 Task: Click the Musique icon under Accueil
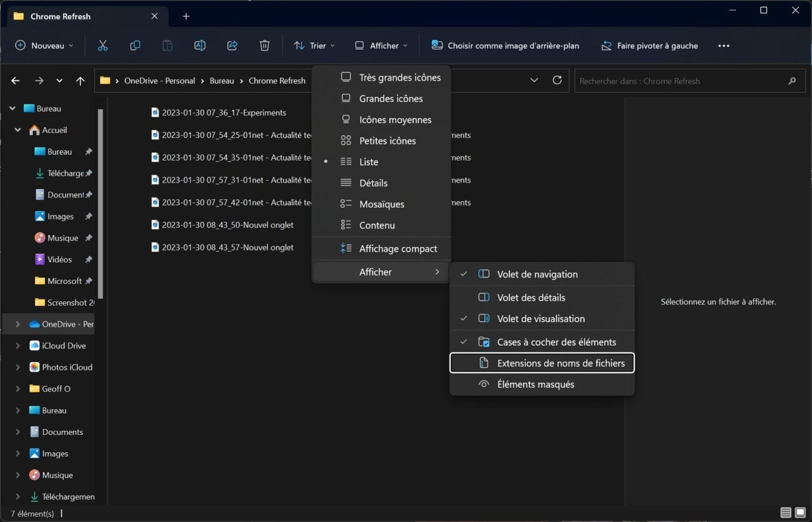[40, 237]
